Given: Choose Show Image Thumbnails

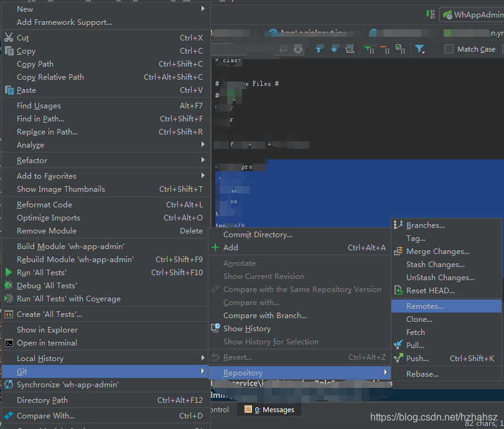Looking at the screenshot, I should pos(106,189).
